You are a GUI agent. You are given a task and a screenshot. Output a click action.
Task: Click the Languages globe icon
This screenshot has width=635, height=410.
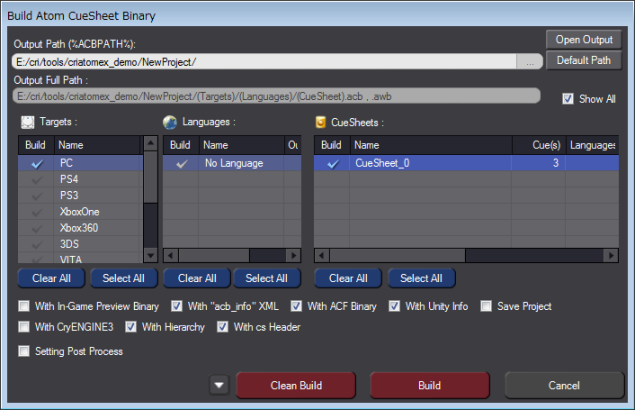[170, 123]
